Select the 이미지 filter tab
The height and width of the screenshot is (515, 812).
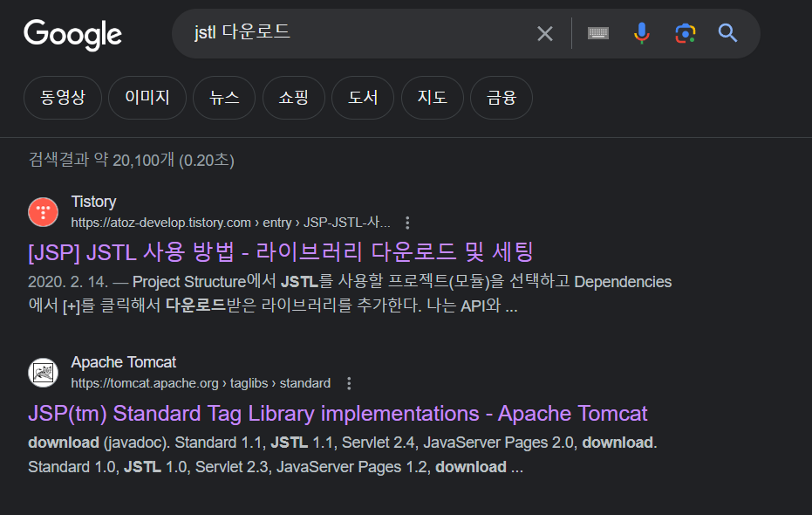[x=147, y=98]
